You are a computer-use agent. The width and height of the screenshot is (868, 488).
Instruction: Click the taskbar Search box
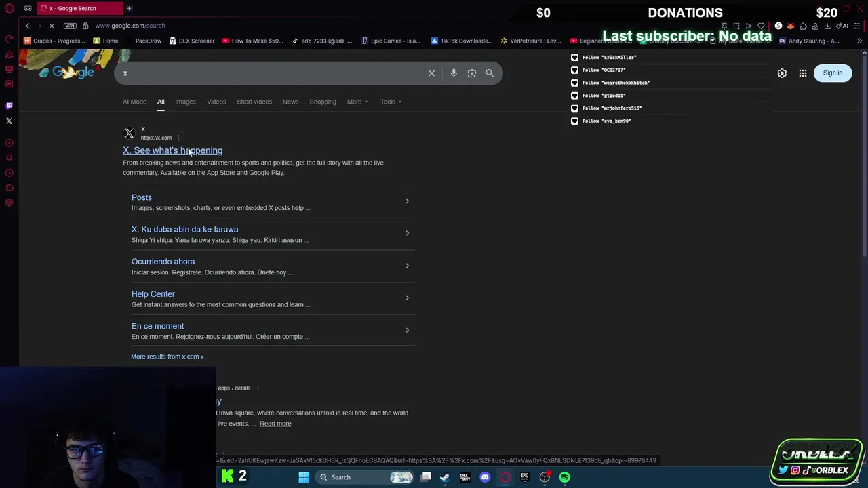pyautogui.click(x=366, y=477)
